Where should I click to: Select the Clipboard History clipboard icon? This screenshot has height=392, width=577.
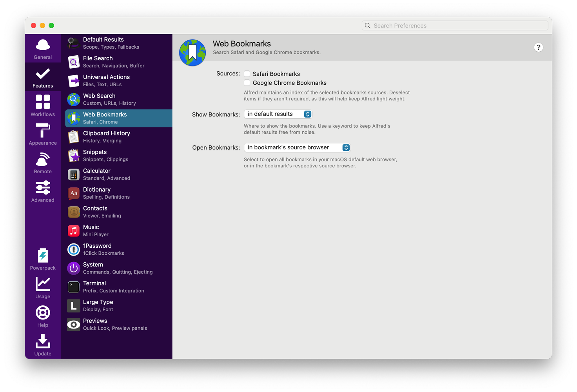pos(73,137)
